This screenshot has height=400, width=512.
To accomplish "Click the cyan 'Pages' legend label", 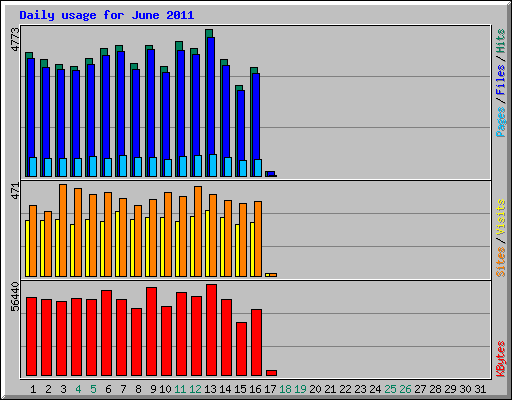I will [500, 122].
